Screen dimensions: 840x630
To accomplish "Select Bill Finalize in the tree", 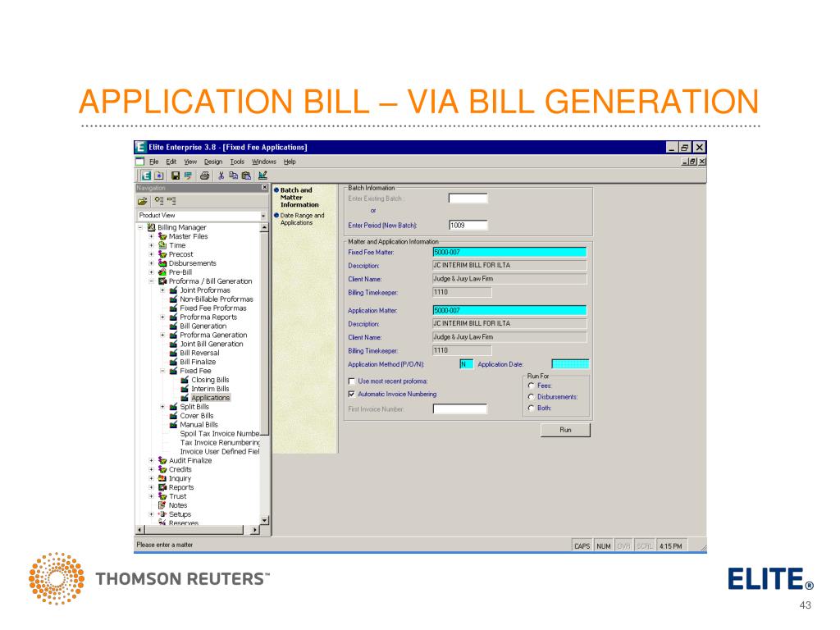I will [x=198, y=362].
